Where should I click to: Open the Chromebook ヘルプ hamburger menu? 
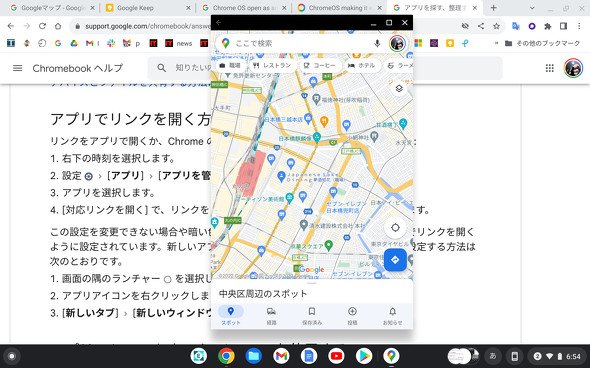(17, 68)
